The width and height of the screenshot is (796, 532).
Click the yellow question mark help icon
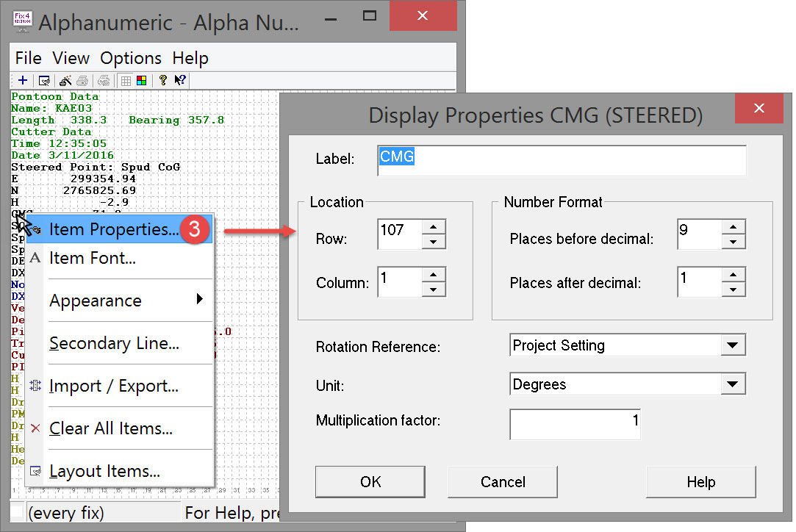point(162,80)
